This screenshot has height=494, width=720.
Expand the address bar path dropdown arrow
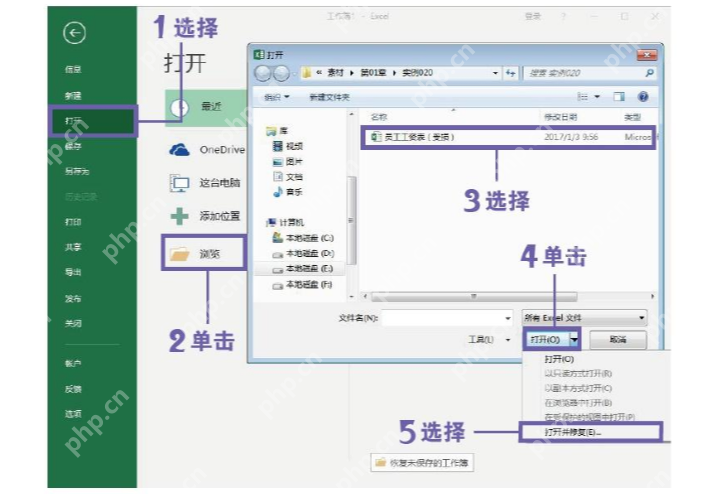[x=495, y=73]
